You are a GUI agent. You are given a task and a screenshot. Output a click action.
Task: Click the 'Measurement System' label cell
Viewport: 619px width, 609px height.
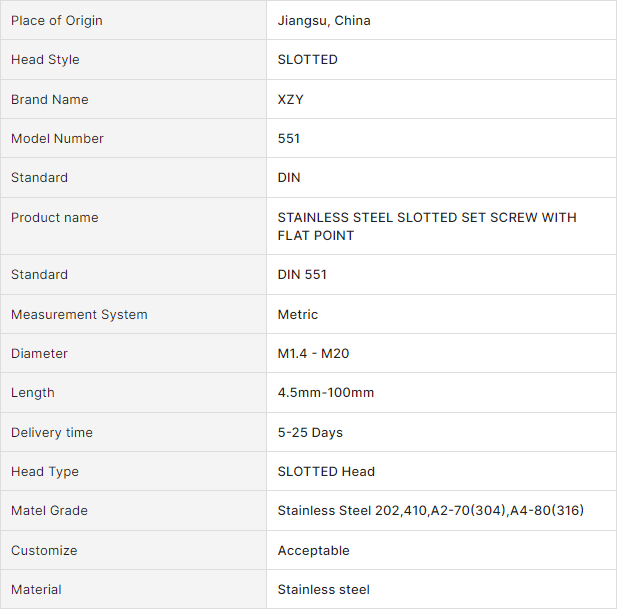click(x=79, y=315)
